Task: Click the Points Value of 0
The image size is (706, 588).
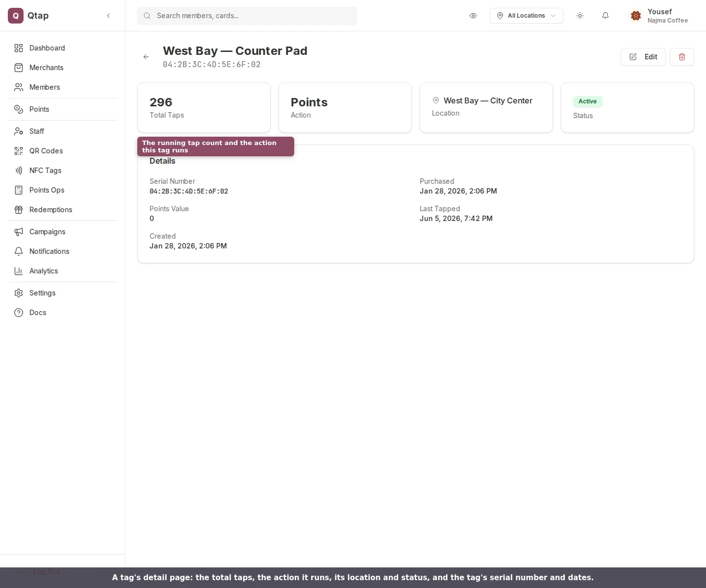Action: (x=151, y=219)
